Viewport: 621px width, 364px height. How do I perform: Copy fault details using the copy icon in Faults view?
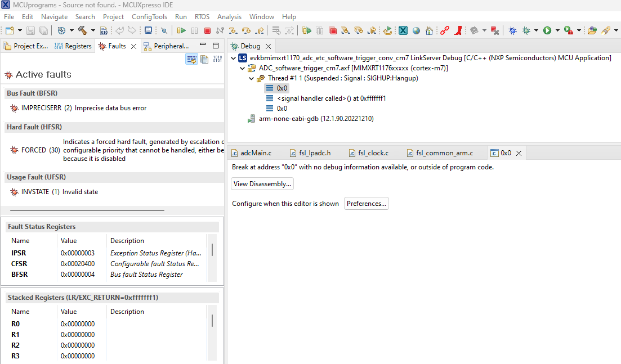204,58
